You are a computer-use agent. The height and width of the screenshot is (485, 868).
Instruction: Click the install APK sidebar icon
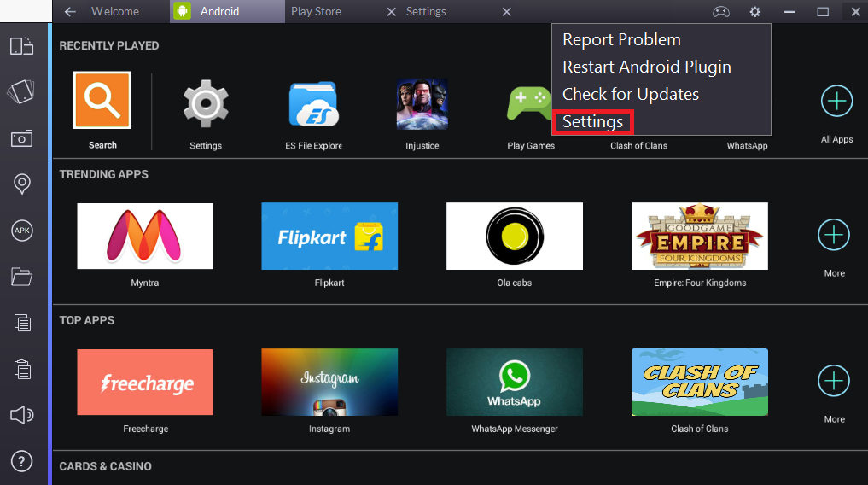pyautogui.click(x=21, y=231)
